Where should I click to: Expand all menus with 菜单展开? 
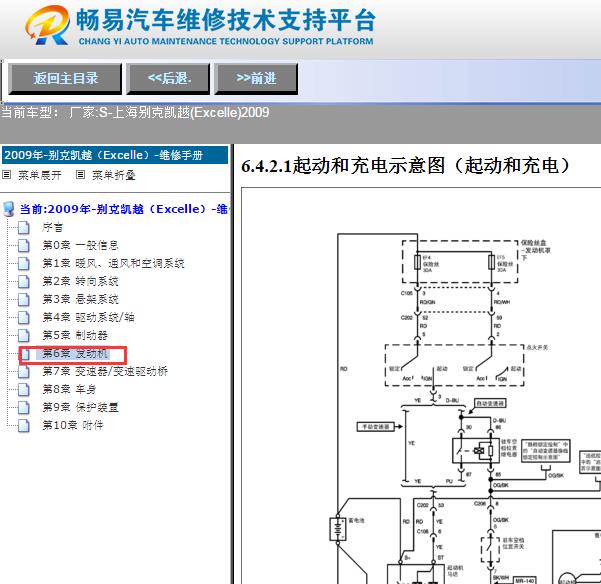pos(39,175)
